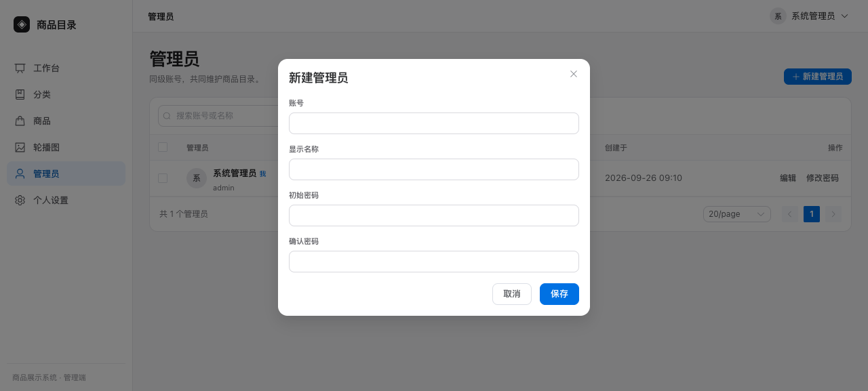Screen dimensions: 868x391
Task: Click the 新建管理员 button on page
Action: coord(818,77)
